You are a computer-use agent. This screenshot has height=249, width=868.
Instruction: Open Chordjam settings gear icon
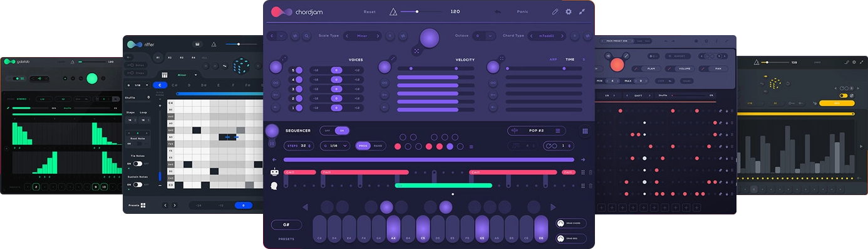point(569,11)
